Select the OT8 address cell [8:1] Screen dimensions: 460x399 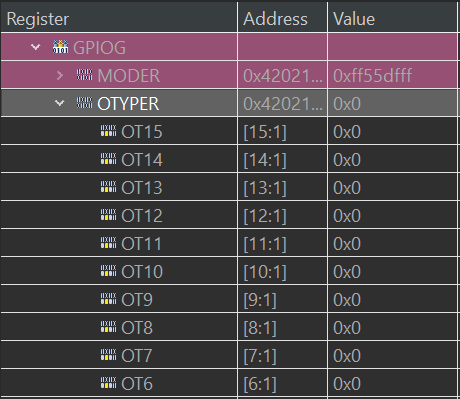(282, 327)
